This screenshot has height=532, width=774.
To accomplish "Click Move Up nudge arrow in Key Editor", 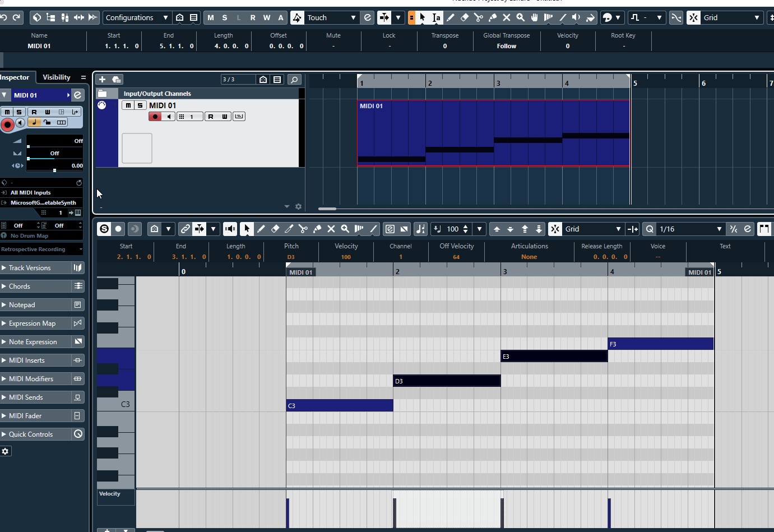I will click(497, 229).
